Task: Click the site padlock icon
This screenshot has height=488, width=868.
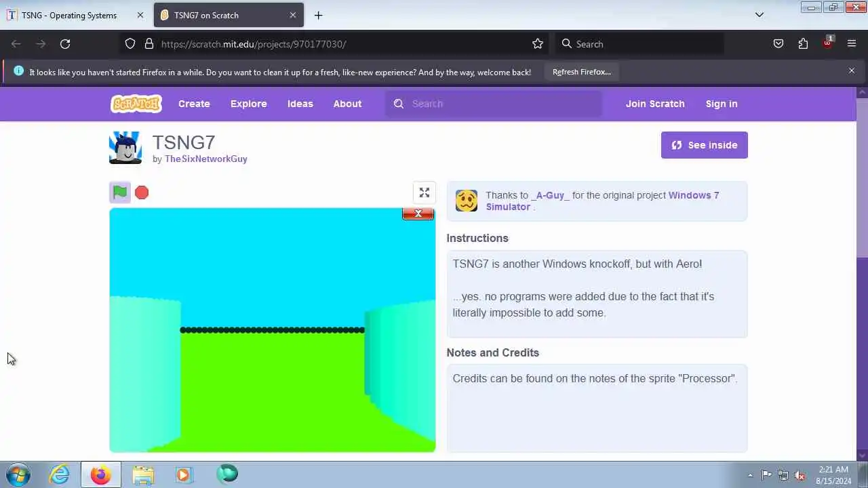Action: [149, 44]
